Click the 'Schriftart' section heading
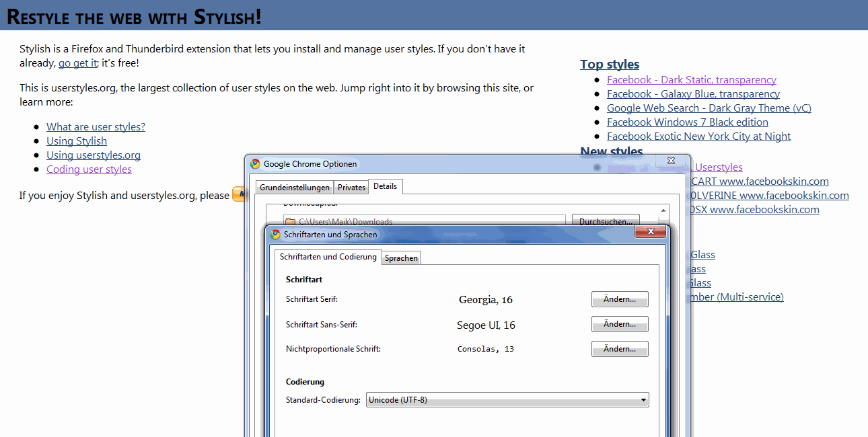Screen dimensions: 868x437 (x=304, y=279)
